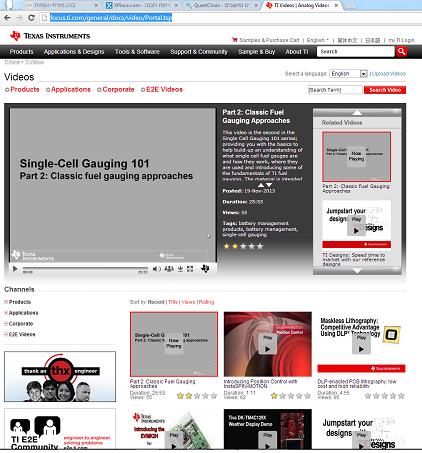This screenshot has height=453, width=422.
Task: Click the video download icon
Action: tap(180, 269)
